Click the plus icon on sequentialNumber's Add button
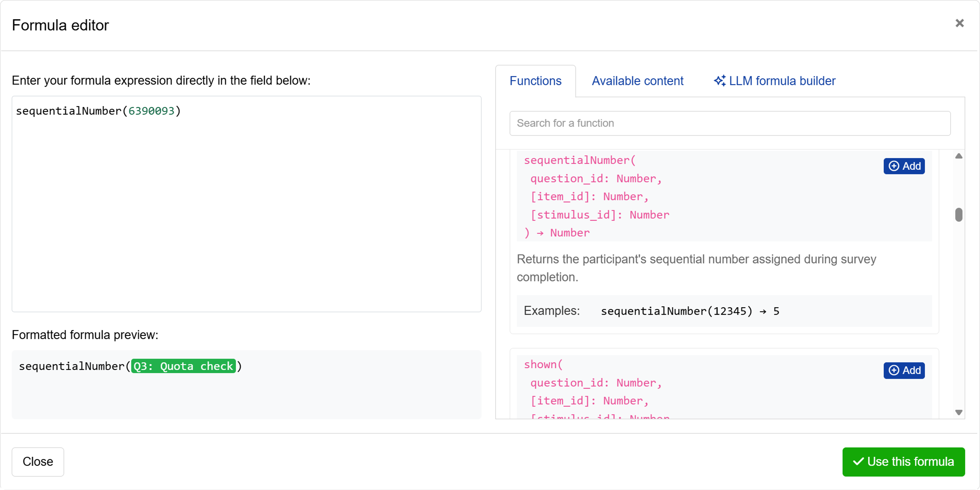 click(x=894, y=166)
